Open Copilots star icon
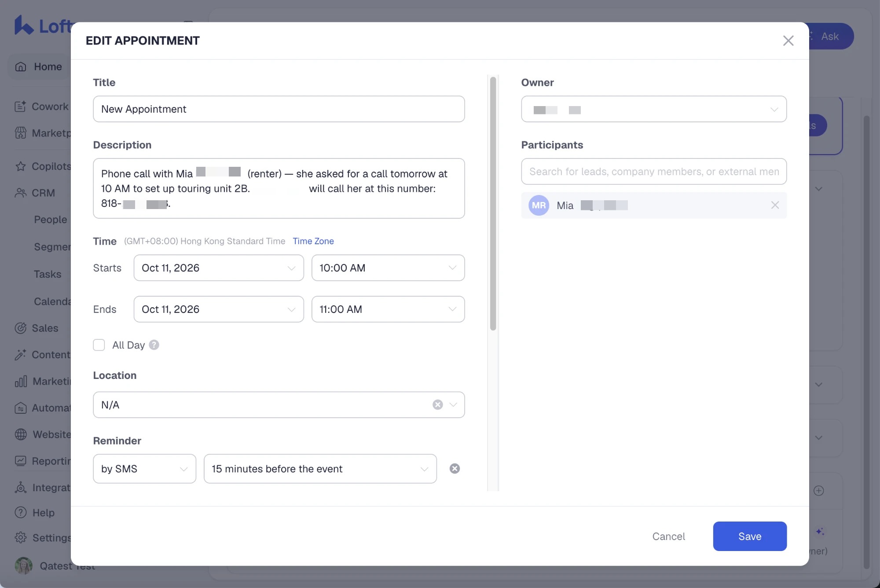Image resolution: width=880 pixels, height=588 pixels. pyautogui.click(x=20, y=166)
